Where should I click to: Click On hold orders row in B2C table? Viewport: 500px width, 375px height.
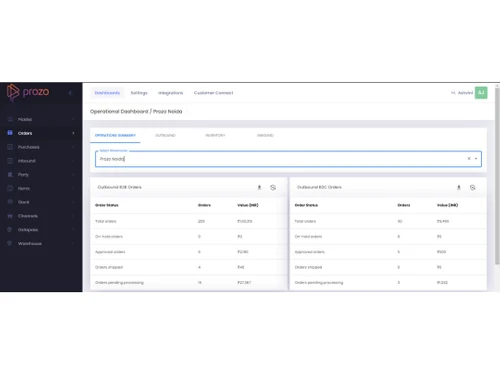click(388, 237)
